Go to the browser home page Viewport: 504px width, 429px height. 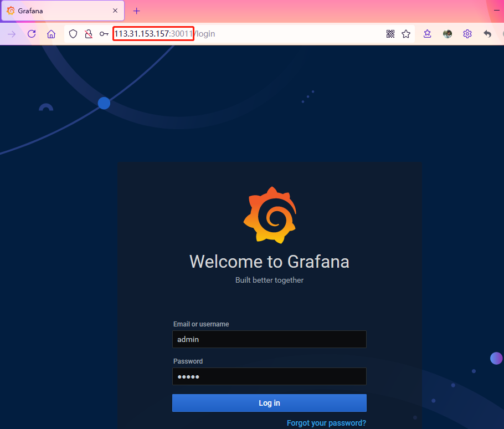51,34
